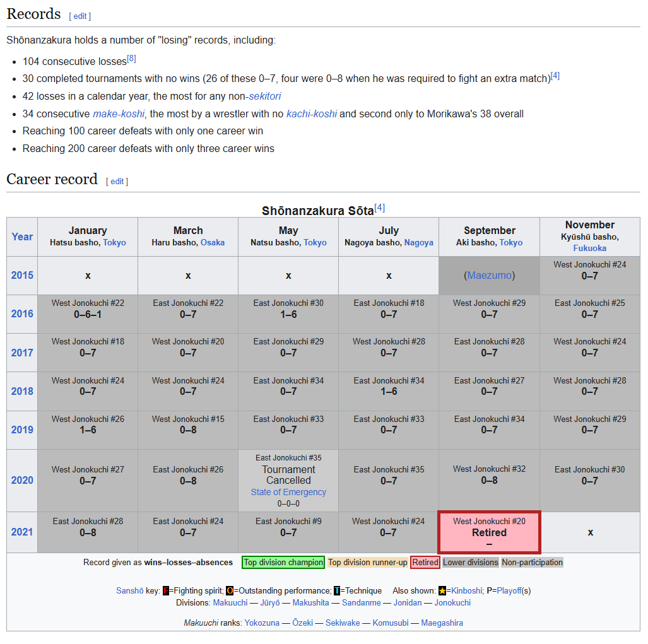
Task: Open the Jūryō division link
Action: tap(270, 603)
